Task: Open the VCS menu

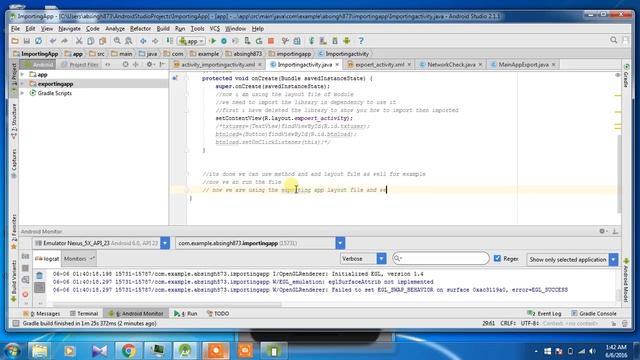Action: coord(214,29)
